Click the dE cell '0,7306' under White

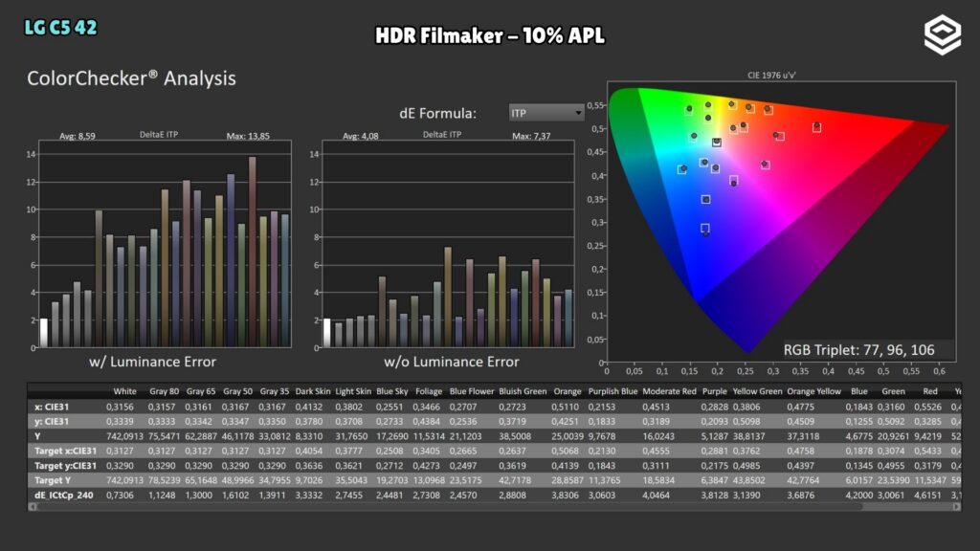click(120, 496)
